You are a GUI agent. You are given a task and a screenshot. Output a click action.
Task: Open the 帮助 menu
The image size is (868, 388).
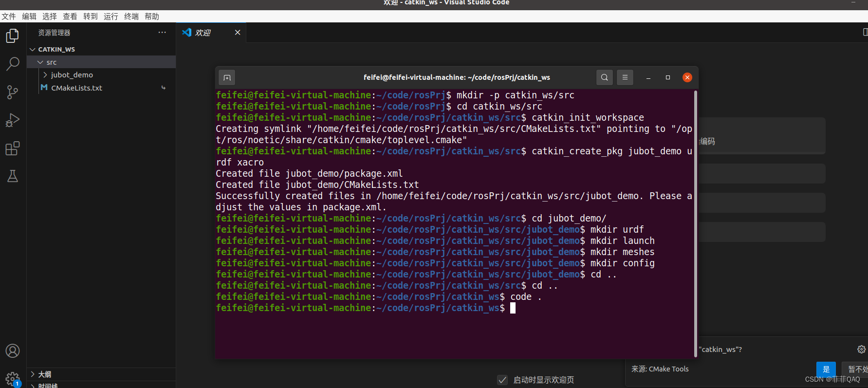click(x=152, y=17)
